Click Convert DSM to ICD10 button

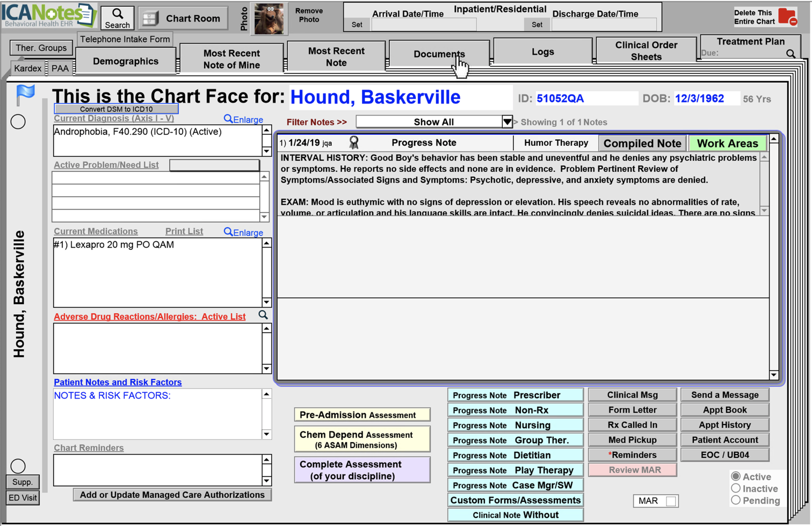[116, 109]
